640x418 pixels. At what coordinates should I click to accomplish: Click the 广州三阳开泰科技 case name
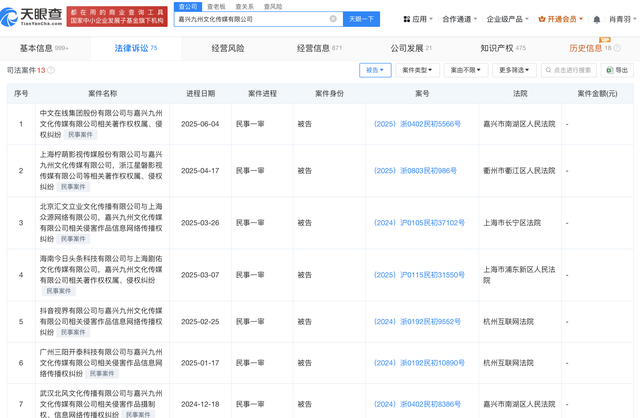pyautogui.click(x=101, y=363)
